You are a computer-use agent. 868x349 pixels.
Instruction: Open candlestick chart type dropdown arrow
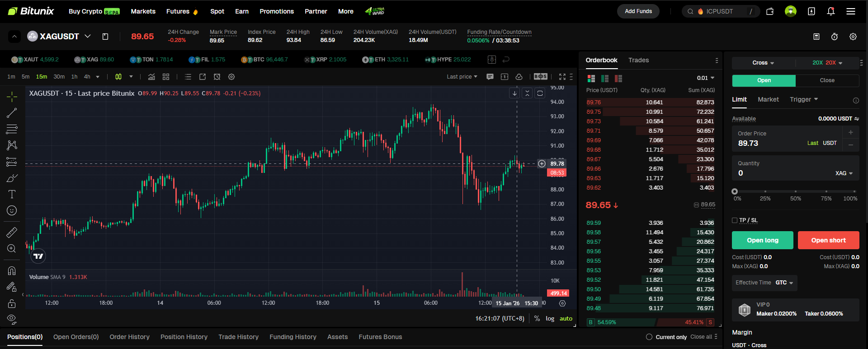pos(131,77)
